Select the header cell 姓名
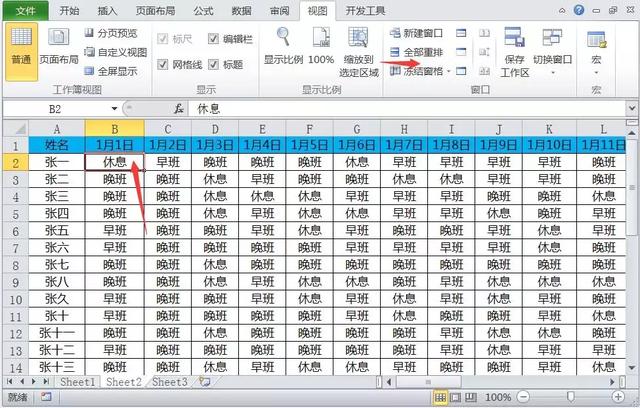 click(x=57, y=145)
